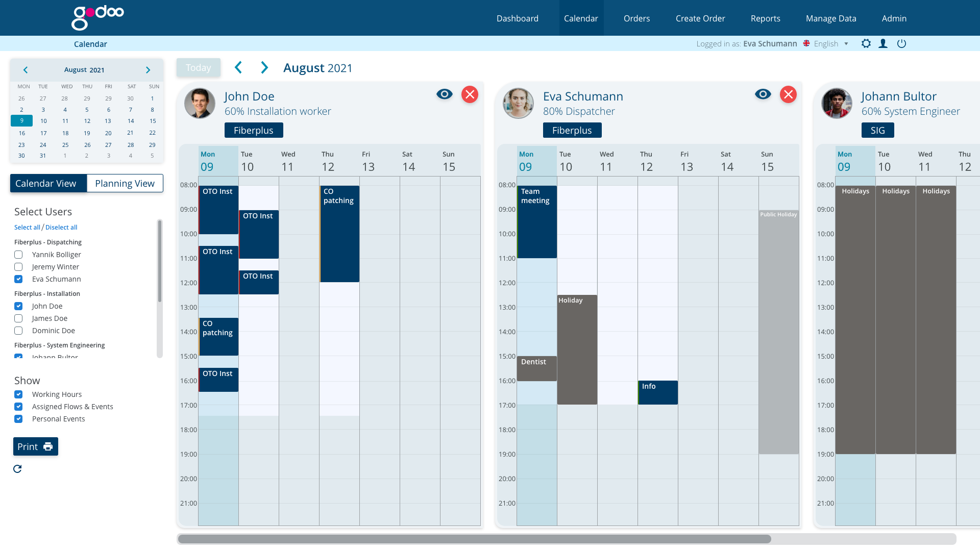
Task: Open Dentist event in Eva's calendar
Action: pos(537,368)
